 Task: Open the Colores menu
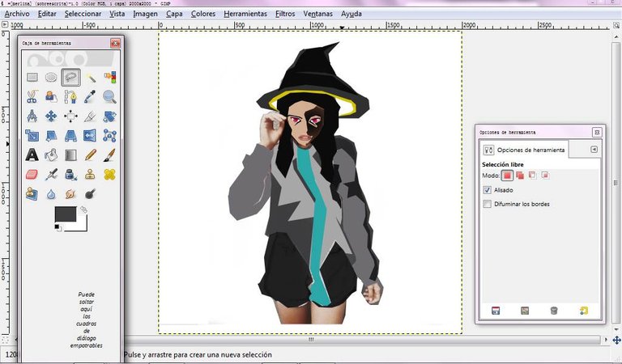[x=203, y=14]
